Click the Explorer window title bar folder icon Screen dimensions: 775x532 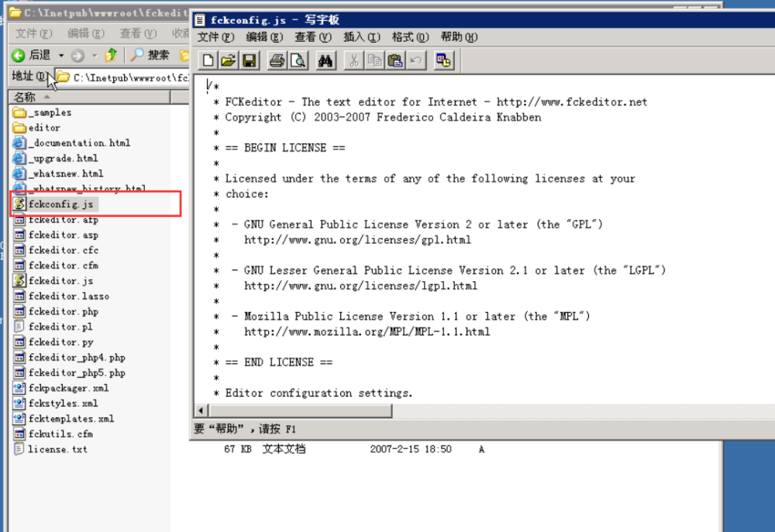15,12
